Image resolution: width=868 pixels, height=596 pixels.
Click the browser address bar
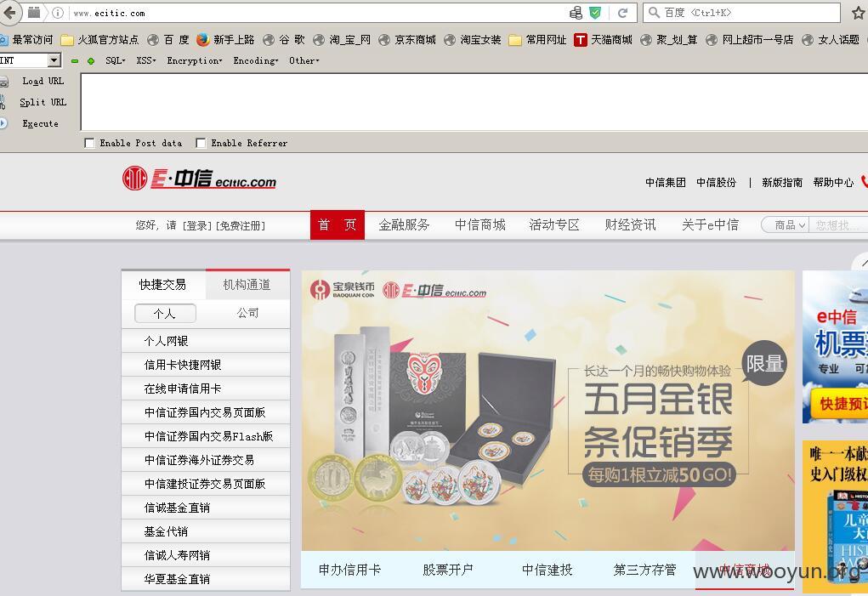point(318,13)
